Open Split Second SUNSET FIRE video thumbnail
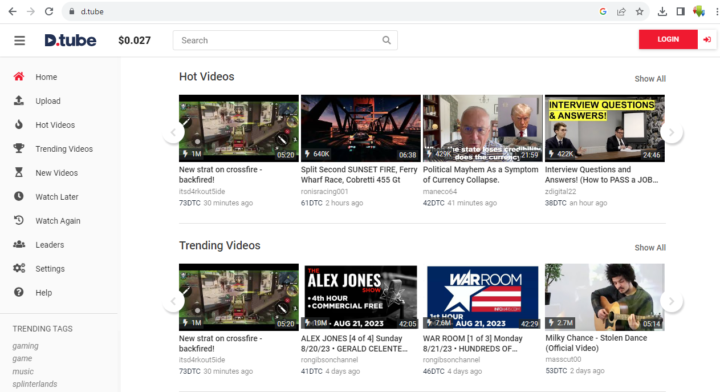 (360, 128)
